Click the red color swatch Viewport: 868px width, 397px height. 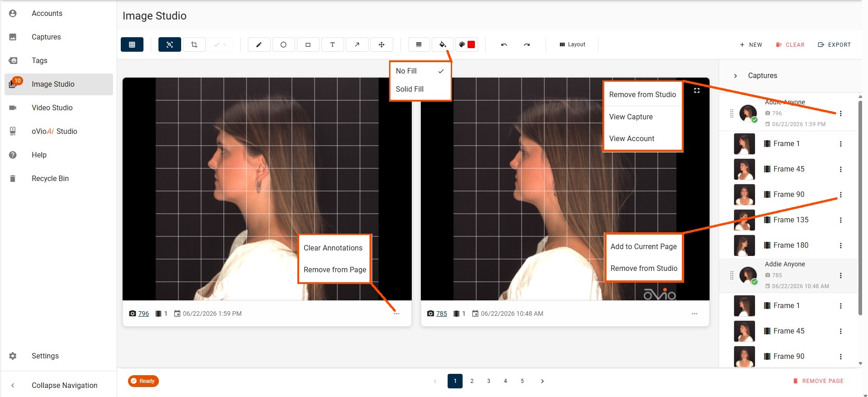(x=471, y=44)
